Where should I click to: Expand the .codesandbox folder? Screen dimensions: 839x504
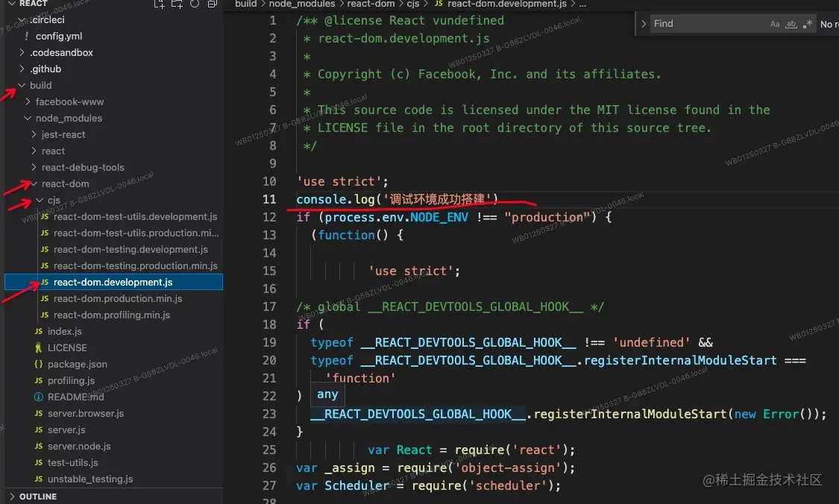(x=22, y=52)
